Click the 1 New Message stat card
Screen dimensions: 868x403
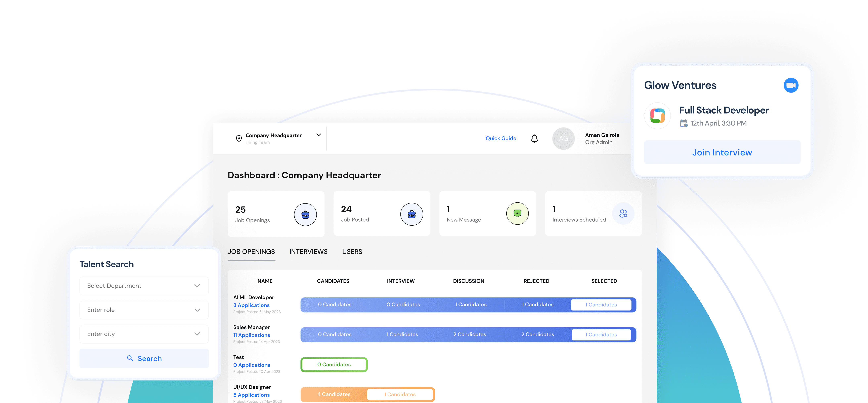(x=488, y=214)
